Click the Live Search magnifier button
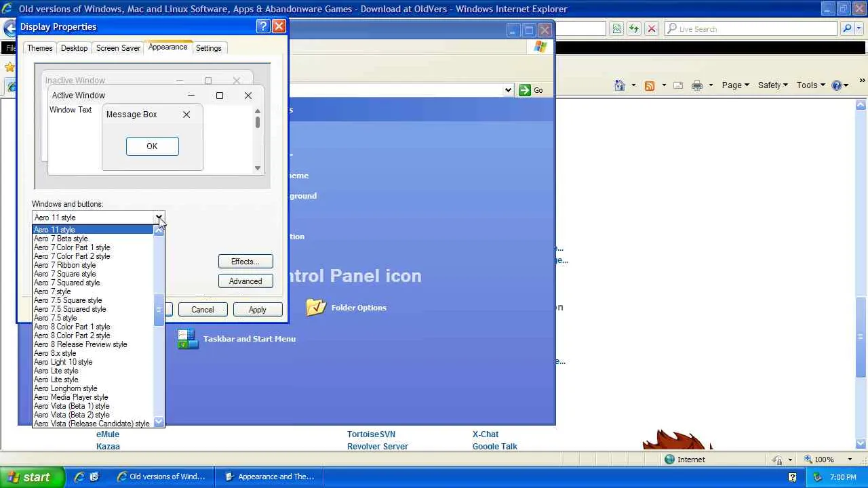This screenshot has width=868, height=488. click(x=847, y=29)
